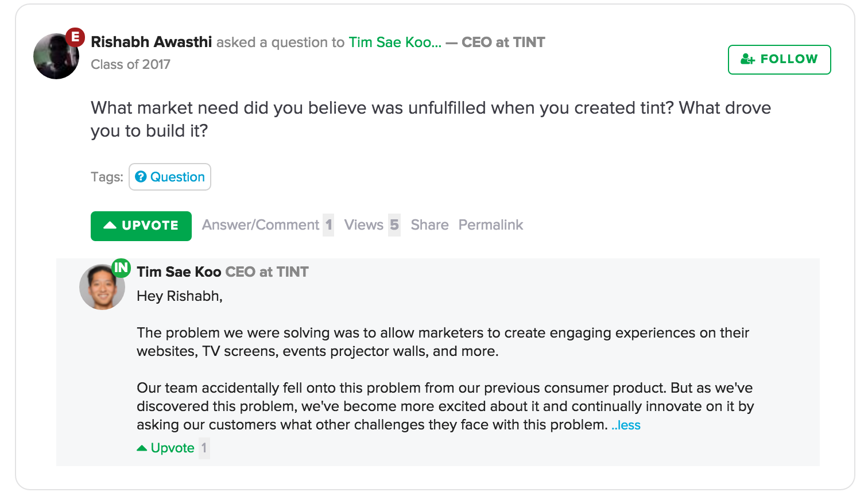Upvote the question using the green button
Screen dimensions: 868x496
coord(141,226)
